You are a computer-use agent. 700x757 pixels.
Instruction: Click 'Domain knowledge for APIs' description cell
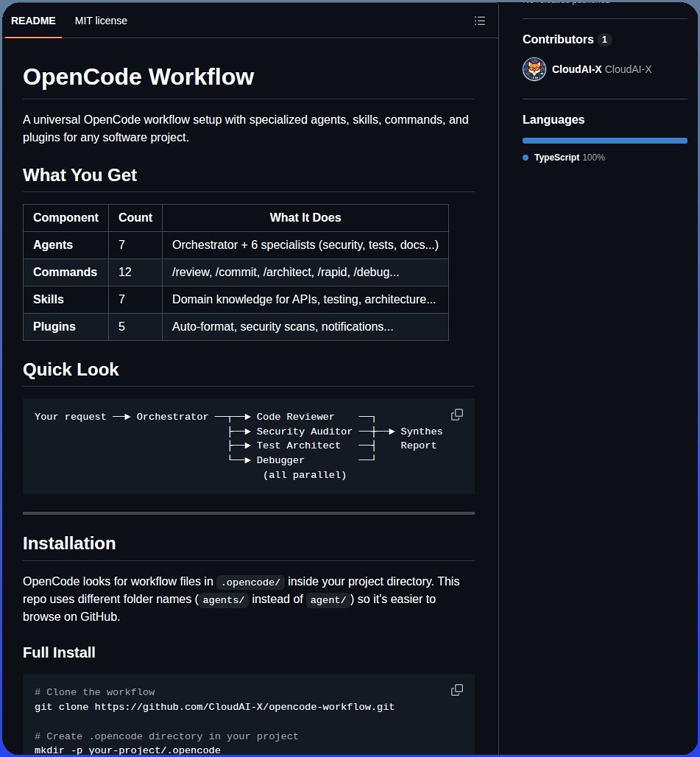pos(305,299)
